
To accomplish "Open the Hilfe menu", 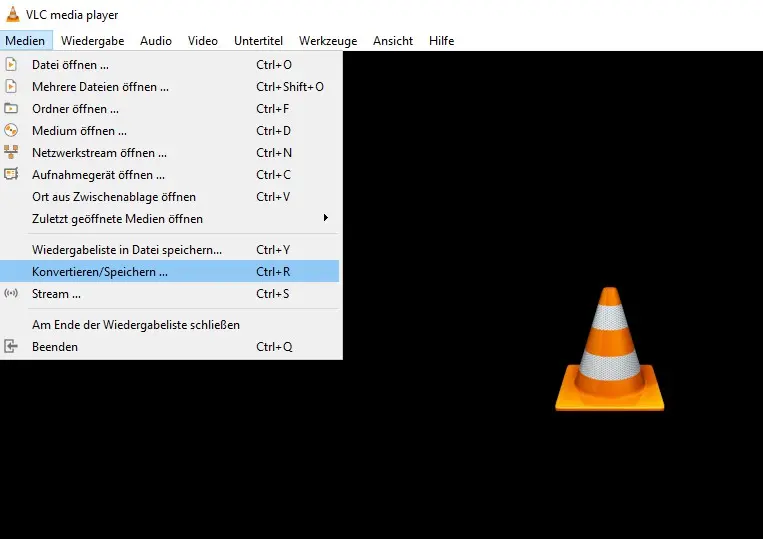I will click(441, 41).
